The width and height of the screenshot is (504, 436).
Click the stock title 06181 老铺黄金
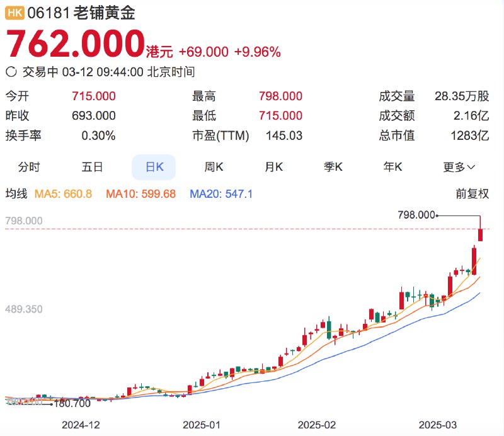(x=81, y=13)
